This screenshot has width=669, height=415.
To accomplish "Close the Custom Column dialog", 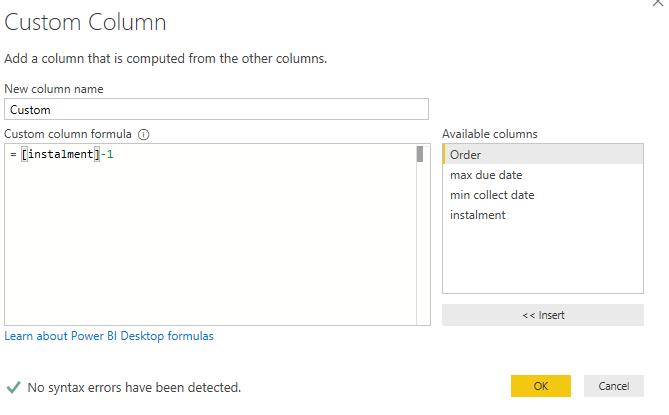I will 659,3.
